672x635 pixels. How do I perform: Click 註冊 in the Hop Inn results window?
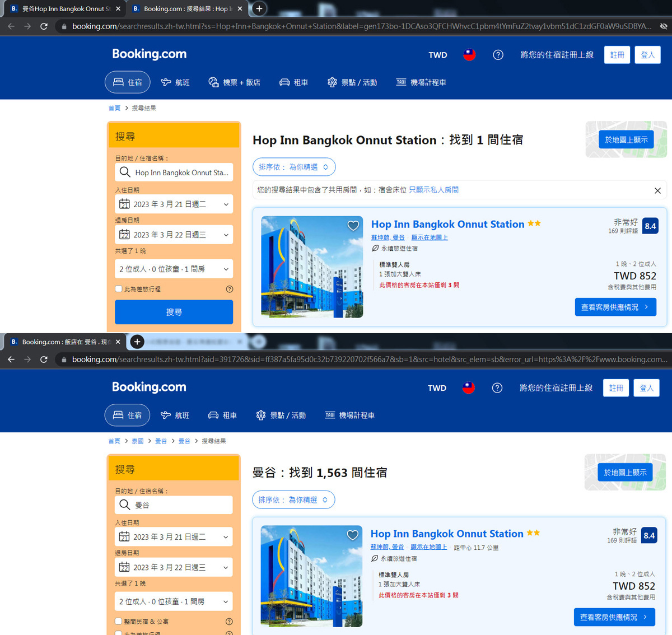pos(617,55)
